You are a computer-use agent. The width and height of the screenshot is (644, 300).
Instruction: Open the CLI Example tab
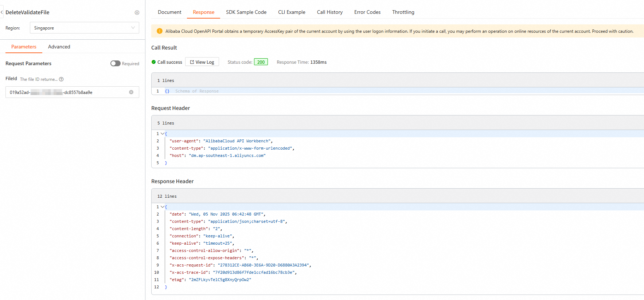tap(292, 12)
